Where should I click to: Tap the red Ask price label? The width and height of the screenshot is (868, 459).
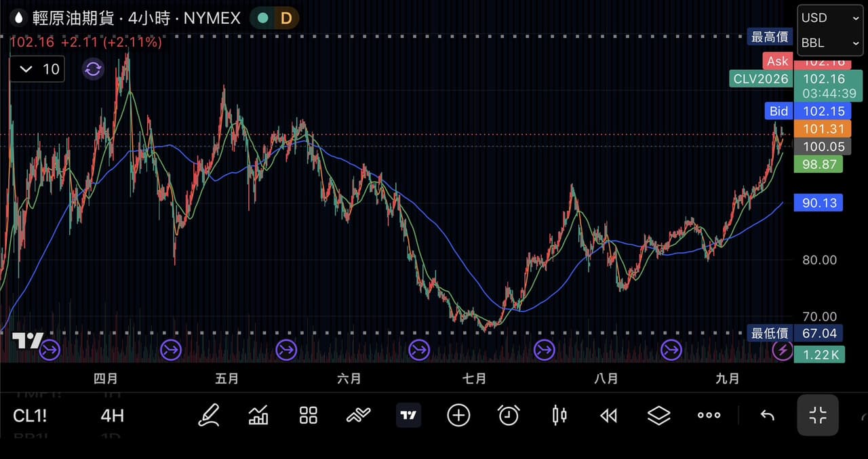pos(777,61)
